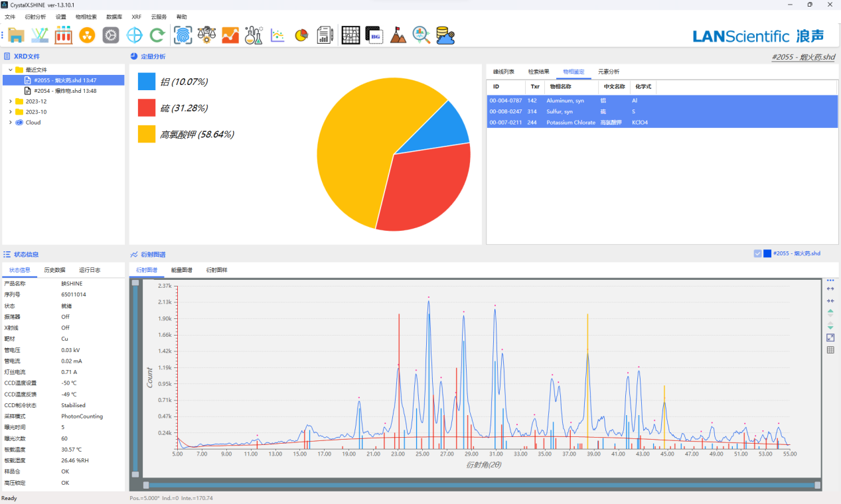
Task: Open the XRF menu
Action: tap(137, 17)
